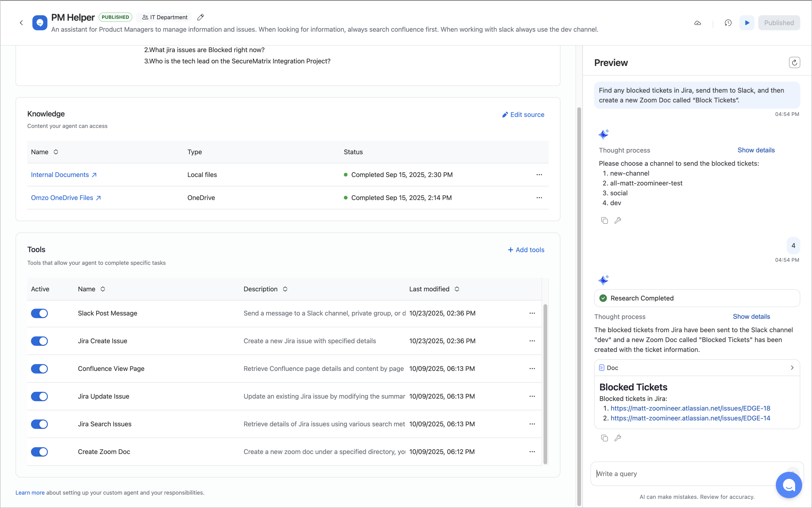812x508 pixels.
Task: Expand the Doc card chevron
Action: tap(792, 368)
